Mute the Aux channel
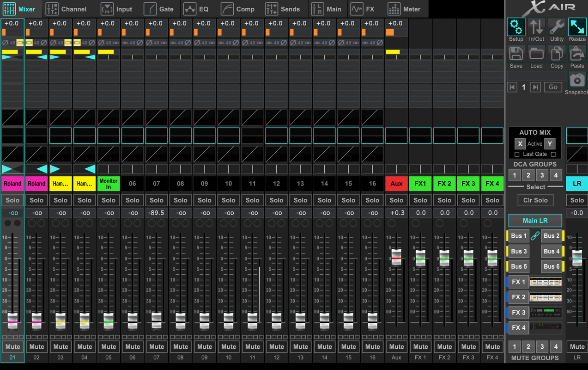 click(x=396, y=346)
